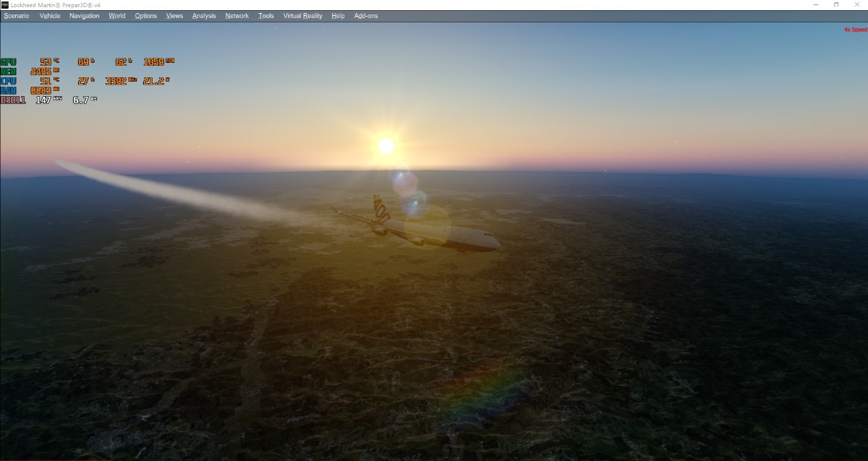Open the Network menu
Image resolution: width=868 pixels, height=461 pixels.
(x=237, y=15)
